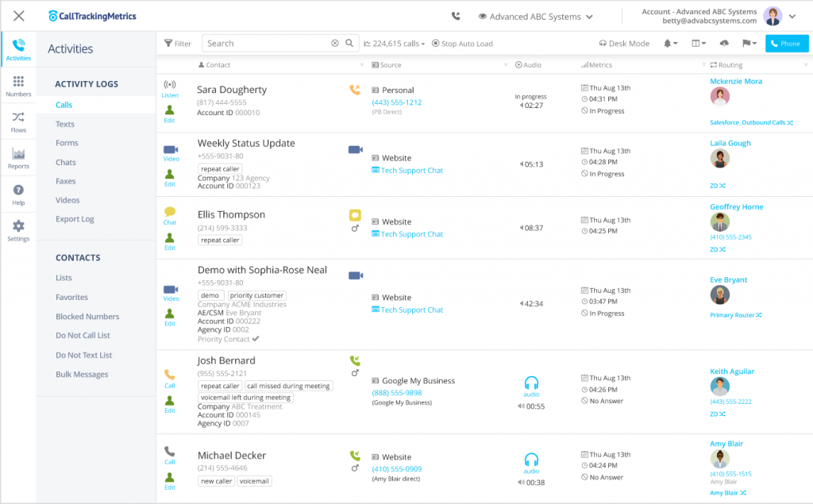Open Mckenzie Mora routing link
813x504 pixels.
pos(736,81)
